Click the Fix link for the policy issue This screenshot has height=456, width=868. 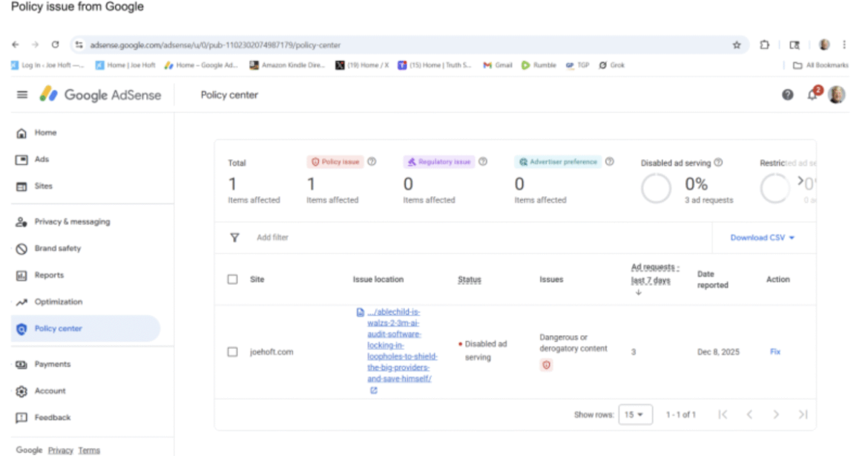point(775,351)
